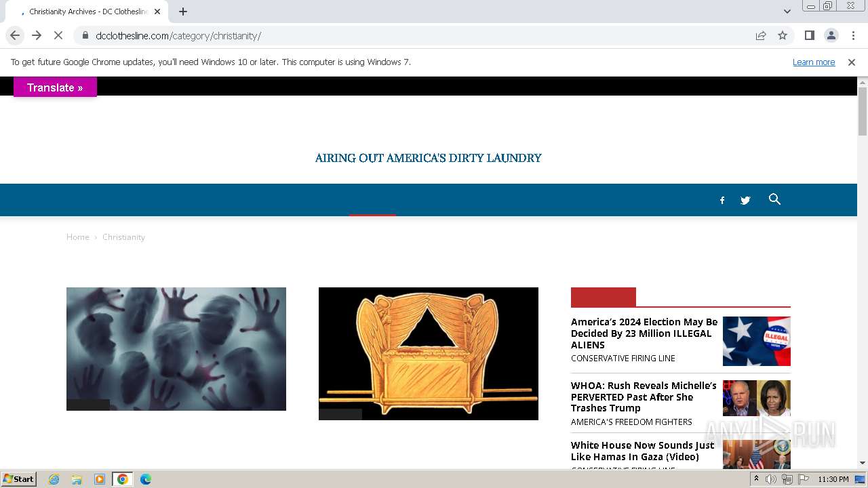Viewport: 868px width, 488px height.
Task: Switch to Chrome in the taskbar
Action: click(x=123, y=479)
